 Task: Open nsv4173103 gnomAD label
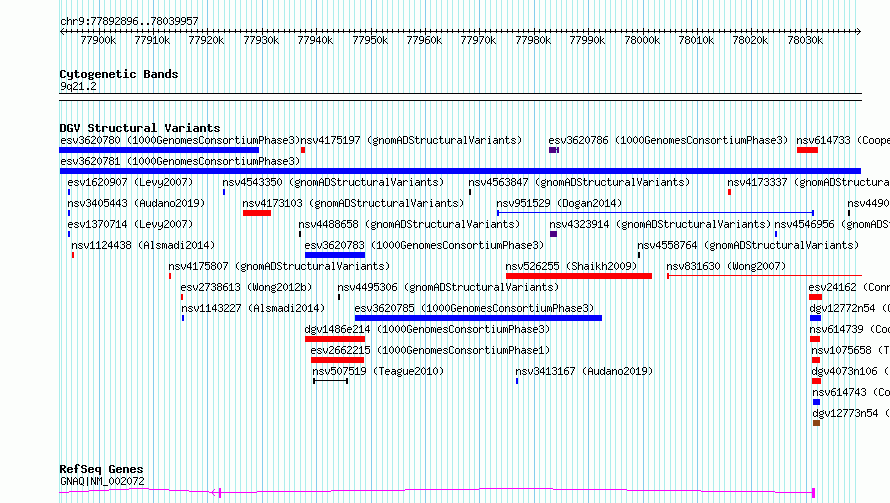tap(353, 203)
